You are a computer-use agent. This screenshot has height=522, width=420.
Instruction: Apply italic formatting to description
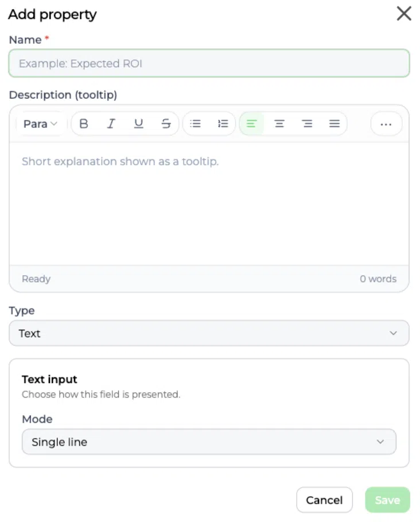point(111,124)
